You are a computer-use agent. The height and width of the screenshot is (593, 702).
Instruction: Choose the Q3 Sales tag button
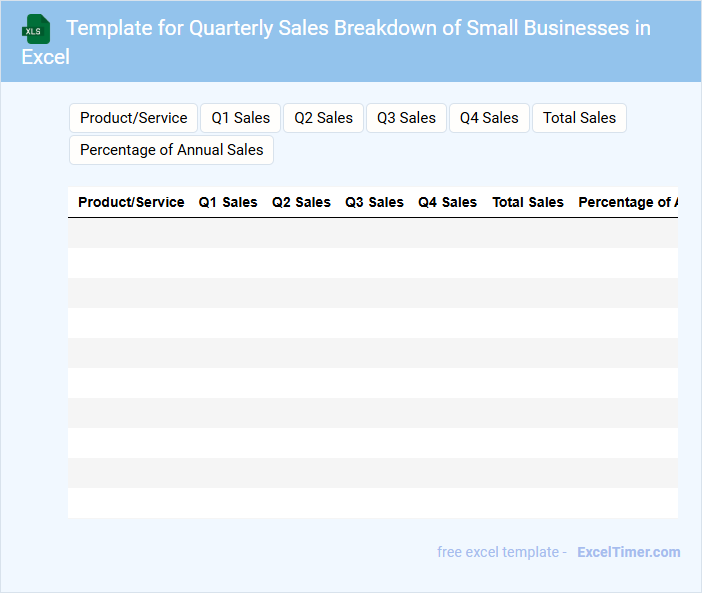(x=406, y=118)
